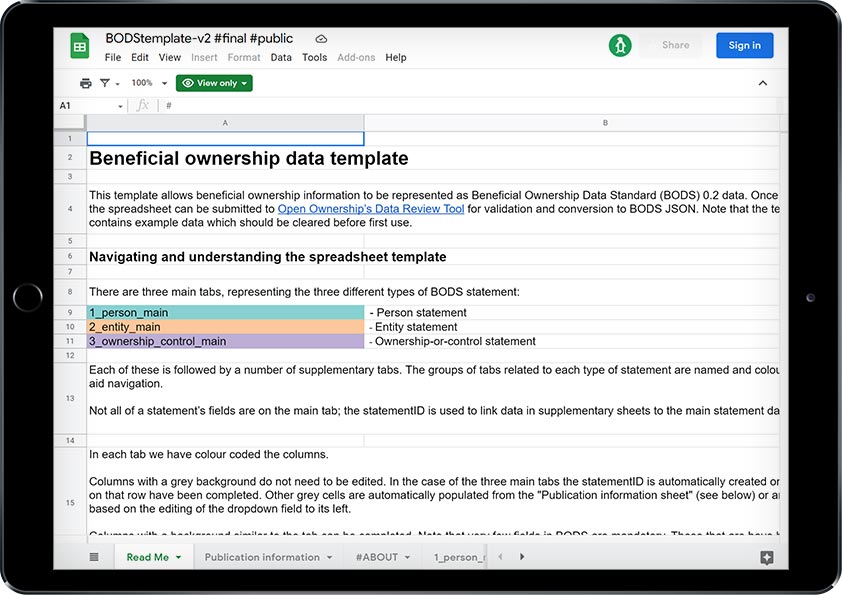Open the filter views icon
The width and height of the screenshot is (842, 595).
[x=105, y=83]
